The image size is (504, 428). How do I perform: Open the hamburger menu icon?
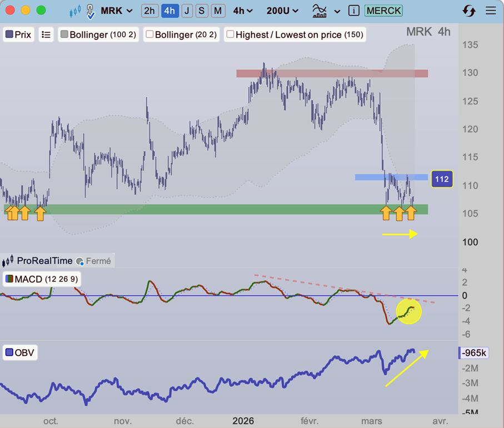pos(491,11)
